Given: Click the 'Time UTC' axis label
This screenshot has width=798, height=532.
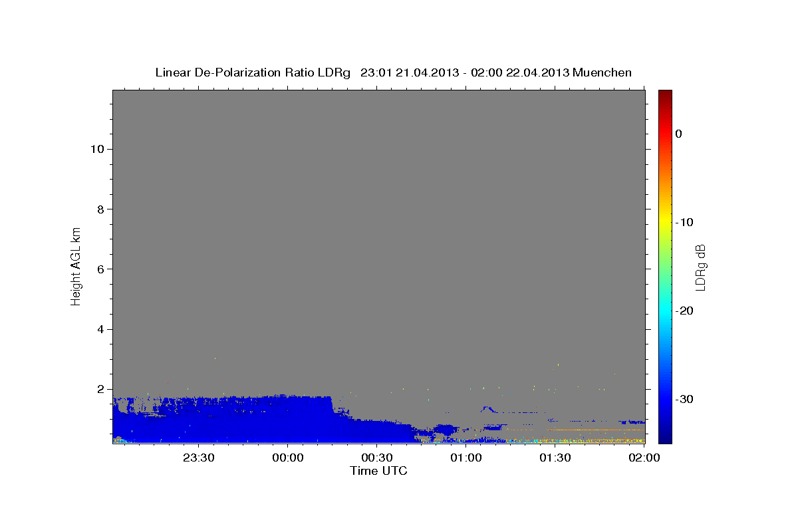Looking at the screenshot, I should coord(378,471).
